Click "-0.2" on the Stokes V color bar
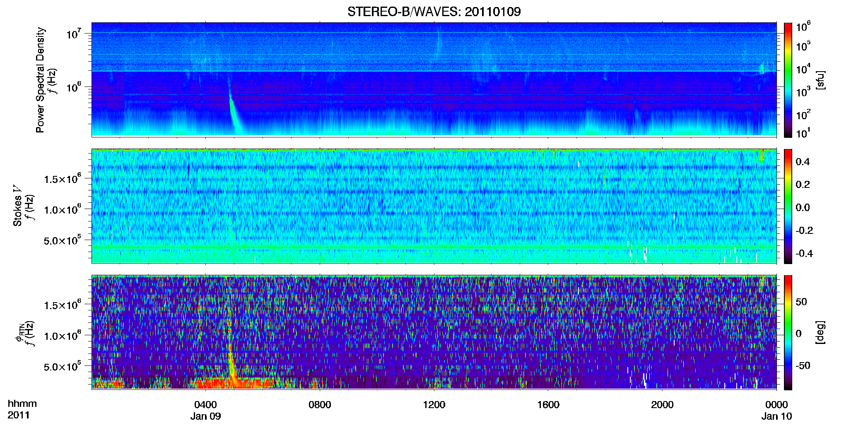 pyautogui.click(x=804, y=231)
